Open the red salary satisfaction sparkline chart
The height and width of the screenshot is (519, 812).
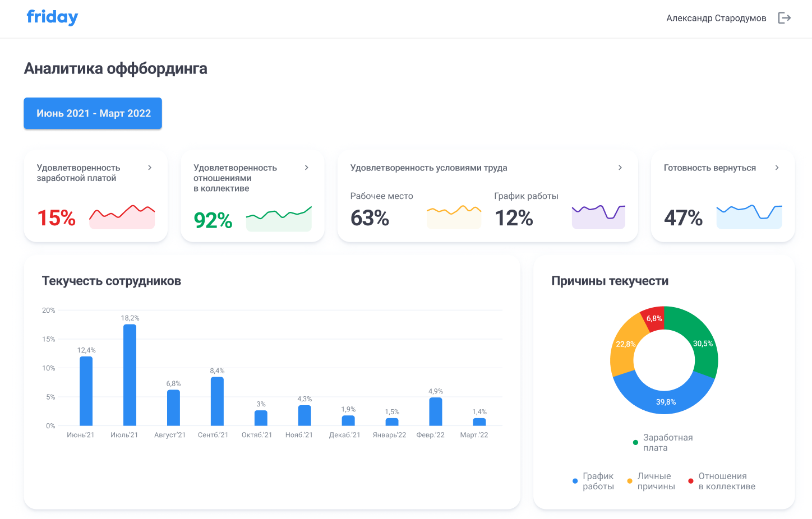click(x=122, y=216)
